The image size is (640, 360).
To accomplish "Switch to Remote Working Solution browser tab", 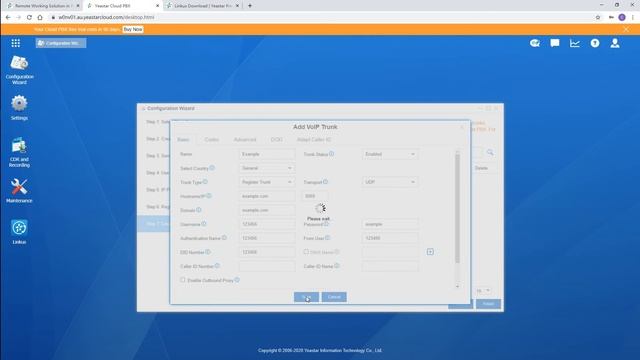I will [x=42, y=6].
